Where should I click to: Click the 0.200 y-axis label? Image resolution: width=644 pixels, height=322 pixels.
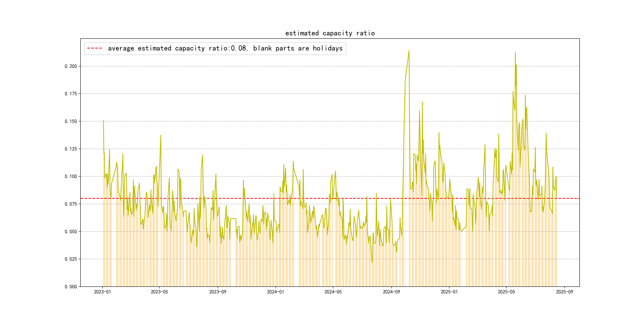(x=71, y=66)
